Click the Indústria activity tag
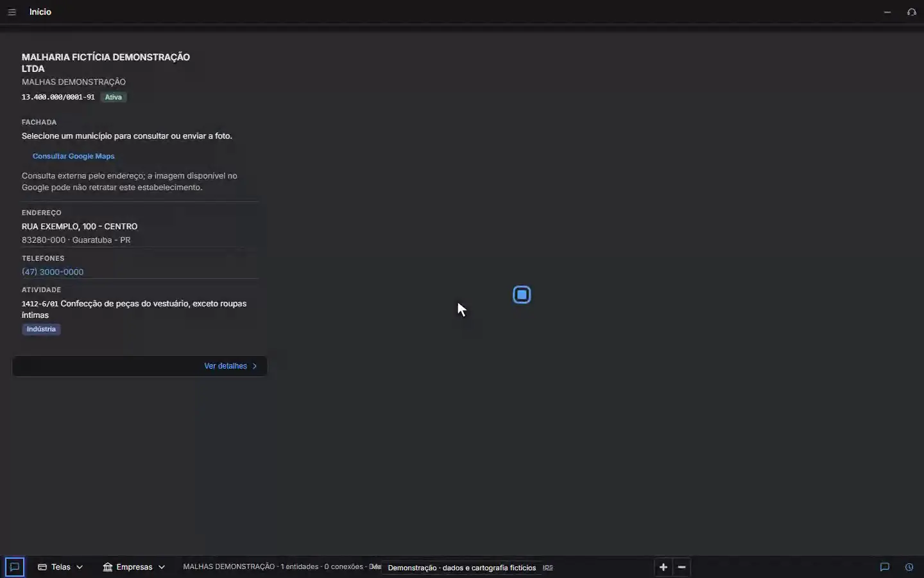 coord(41,329)
